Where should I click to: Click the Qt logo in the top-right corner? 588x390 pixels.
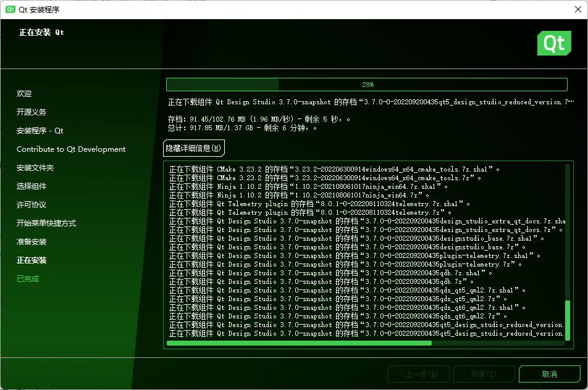coord(553,43)
